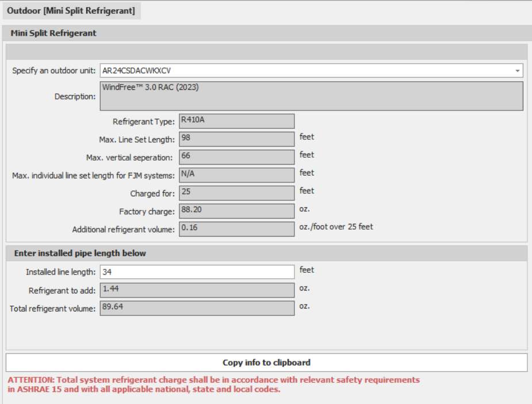Click the FJM systems line length N/A field
Viewport: 532px width, 404px height.
point(236,174)
